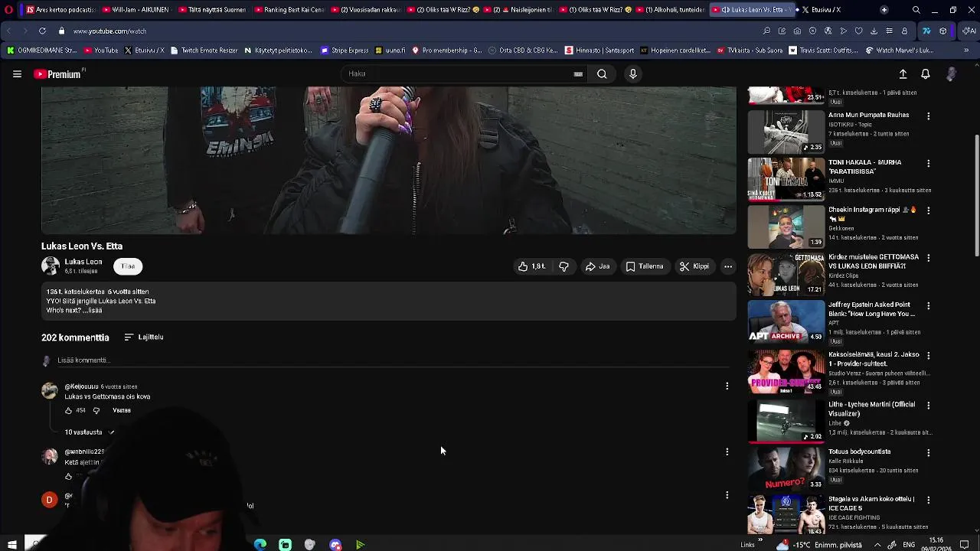980x551 pixels.
Task: Like the @Keijouuuu comment
Action: 68,410
